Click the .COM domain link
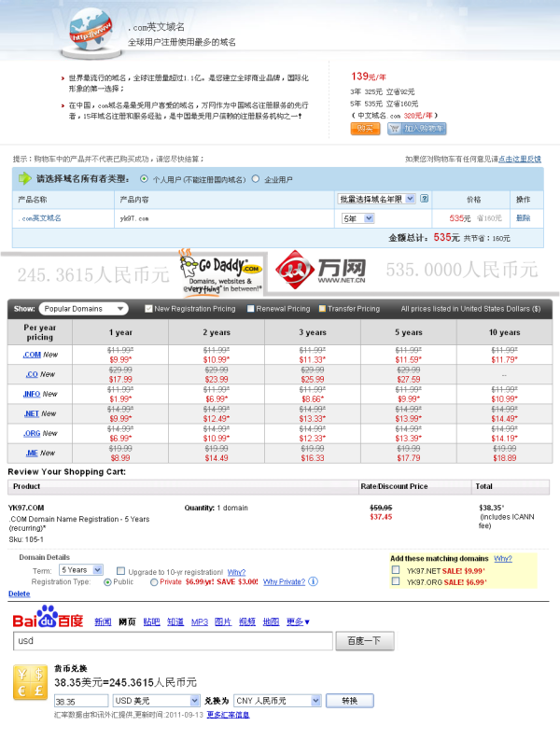The height and width of the screenshot is (740, 560). [32, 355]
